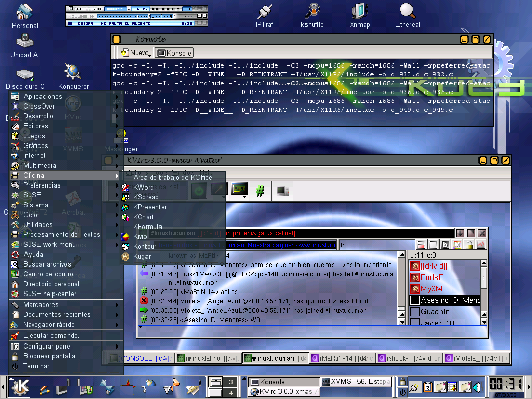Expand Documentos recientes submenu
532x399 pixels.
click(64, 314)
